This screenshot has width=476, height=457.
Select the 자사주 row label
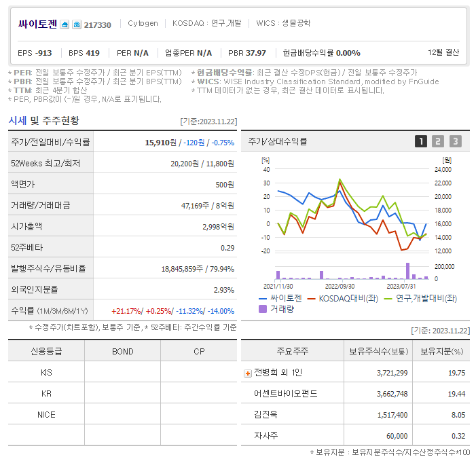pyautogui.click(x=266, y=436)
